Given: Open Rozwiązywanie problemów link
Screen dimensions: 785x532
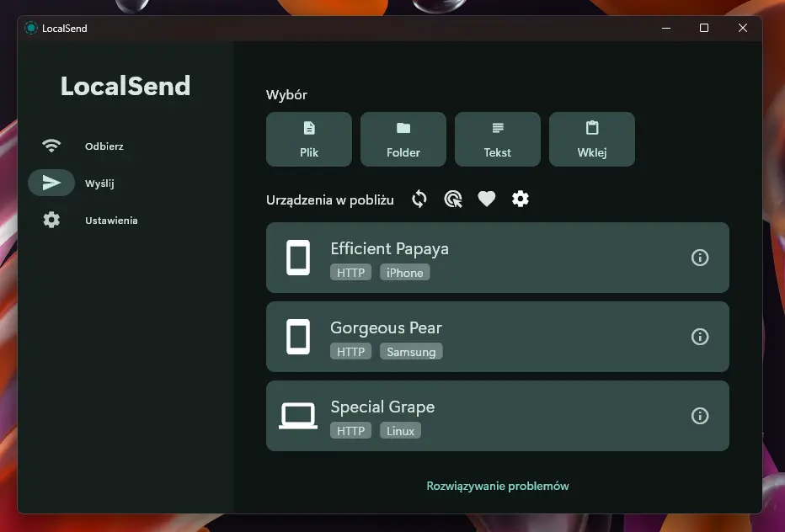Looking at the screenshot, I should (x=497, y=486).
